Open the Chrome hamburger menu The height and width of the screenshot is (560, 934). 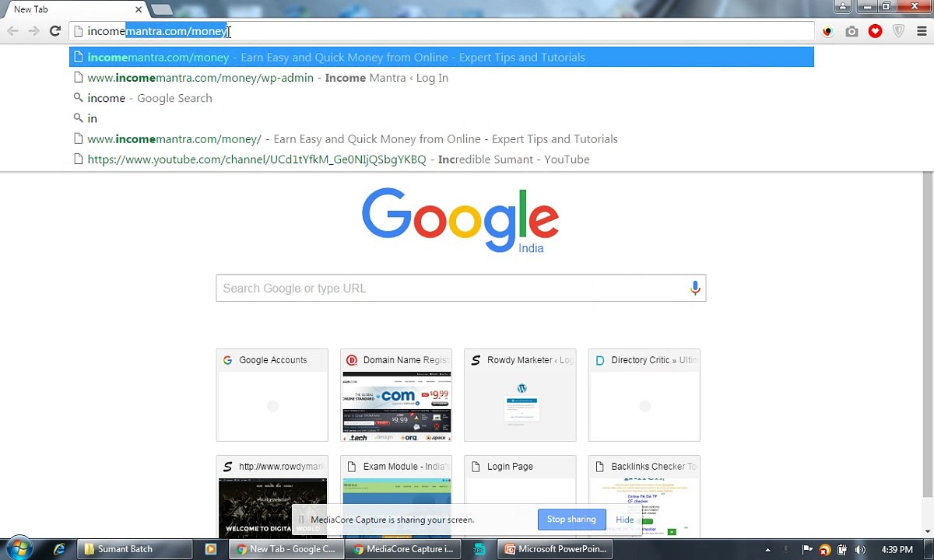click(x=922, y=31)
